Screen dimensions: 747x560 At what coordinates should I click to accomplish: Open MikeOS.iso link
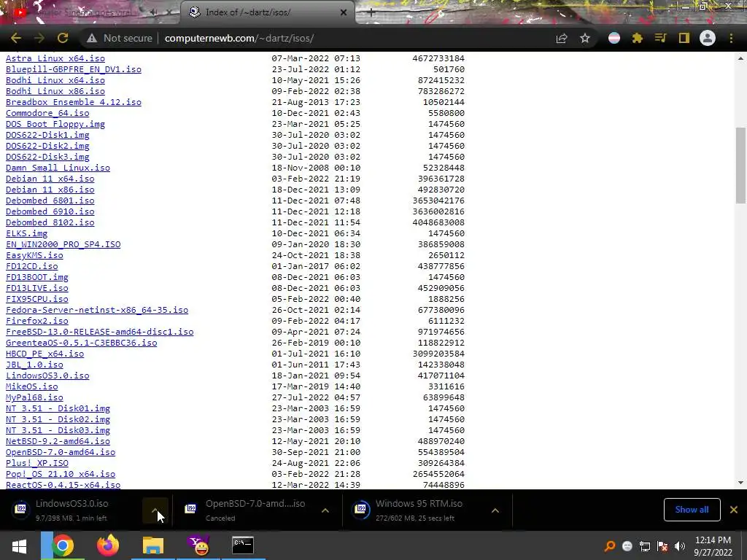click(x=31, y=386)
